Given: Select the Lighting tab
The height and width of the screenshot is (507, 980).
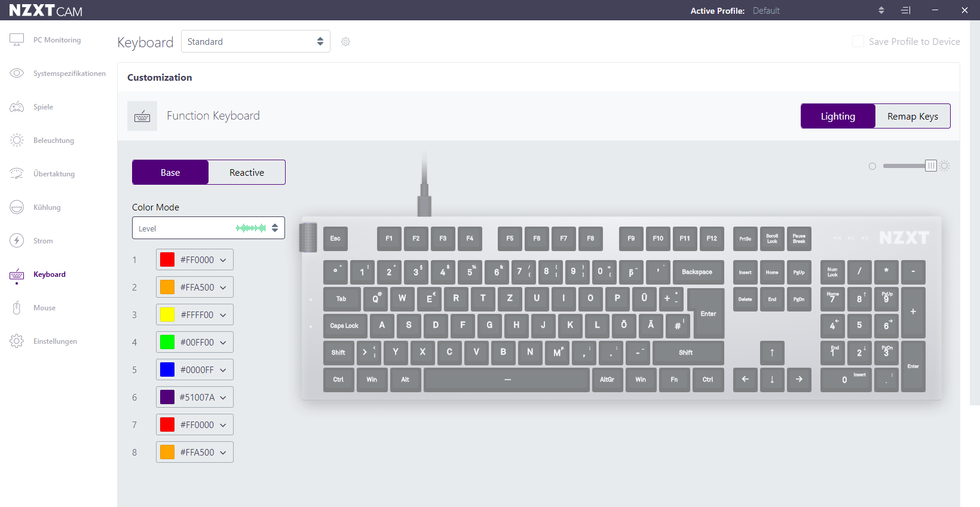Looking at the screenshot, I should coord(838,116).
